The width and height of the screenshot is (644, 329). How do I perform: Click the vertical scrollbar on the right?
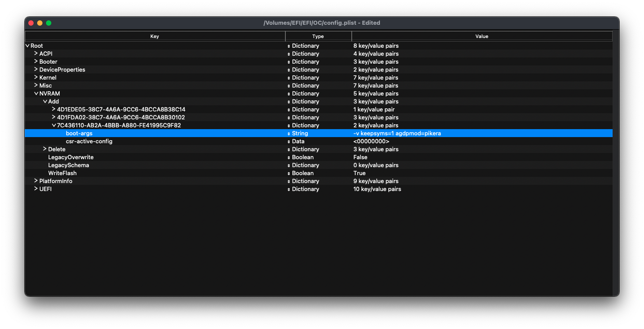(615, 168)
